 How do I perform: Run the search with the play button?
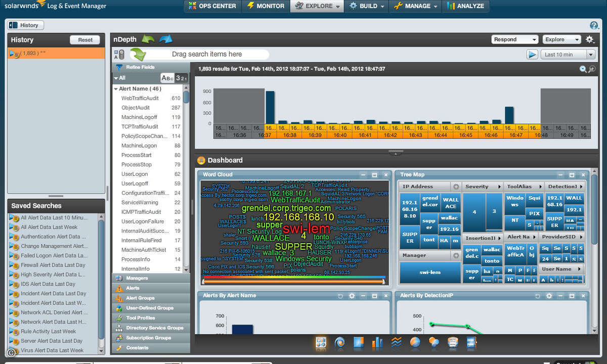532,54
